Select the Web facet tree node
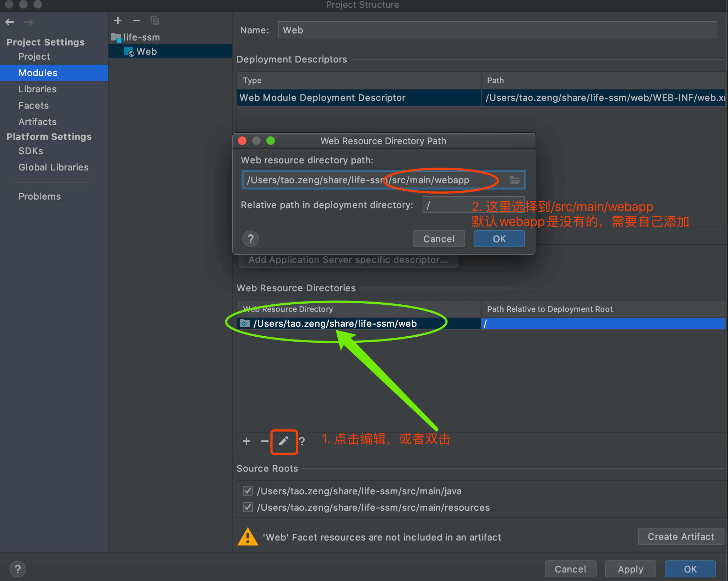Image resolution: width=728 pixels, height=581 pixels. 146,51
